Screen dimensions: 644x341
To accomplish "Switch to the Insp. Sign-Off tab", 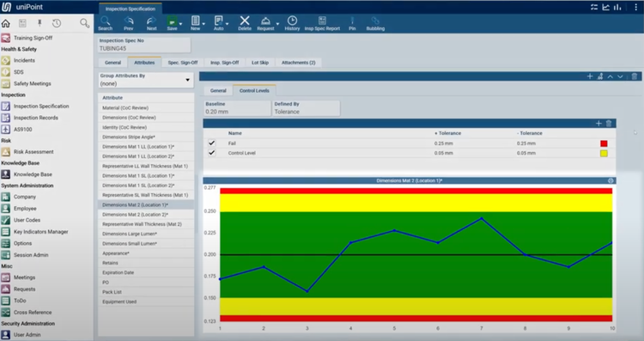I will coord(225,63).
